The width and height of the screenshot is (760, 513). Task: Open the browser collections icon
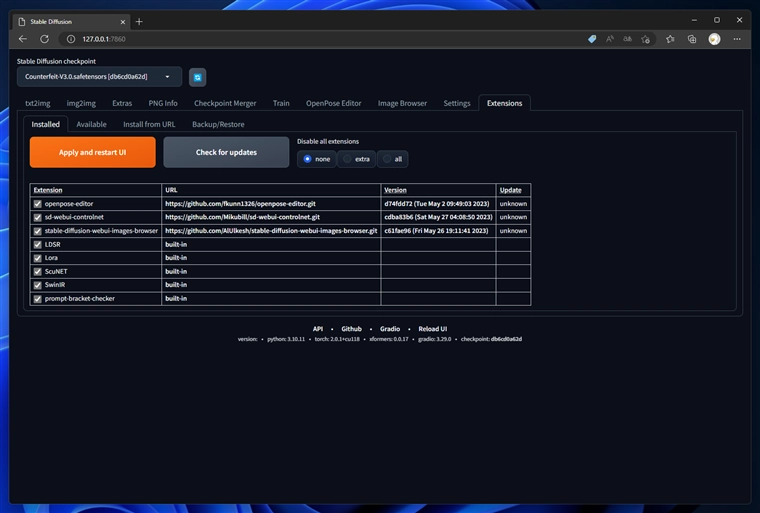coord(692,39)
